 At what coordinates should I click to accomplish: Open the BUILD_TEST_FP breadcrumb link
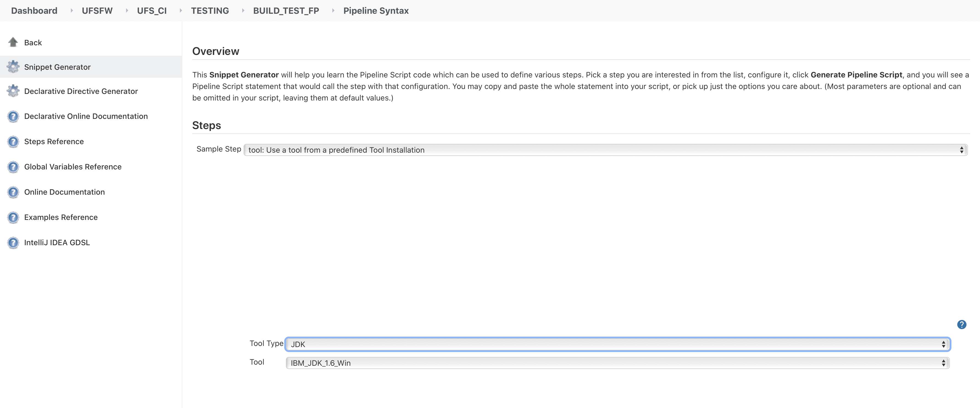point(286,11)
